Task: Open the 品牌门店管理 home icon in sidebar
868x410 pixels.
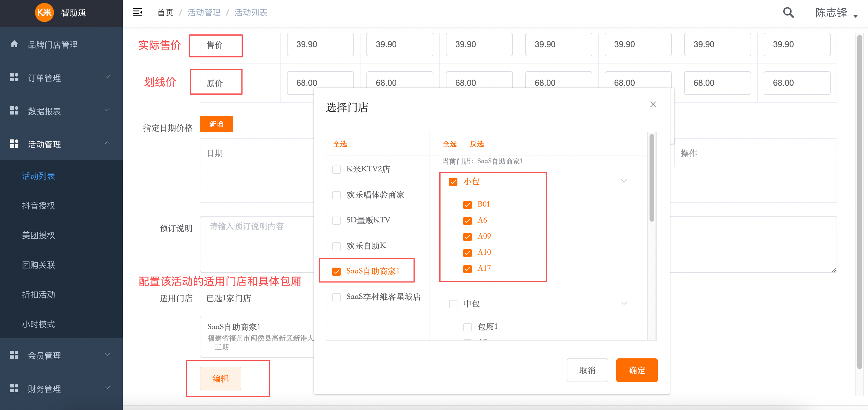Action: [14, 44]
